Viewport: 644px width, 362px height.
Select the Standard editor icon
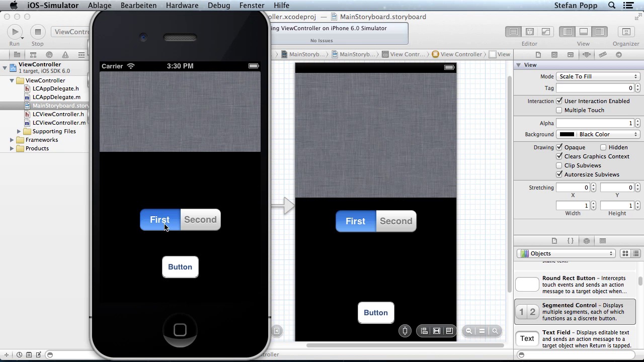514,32
